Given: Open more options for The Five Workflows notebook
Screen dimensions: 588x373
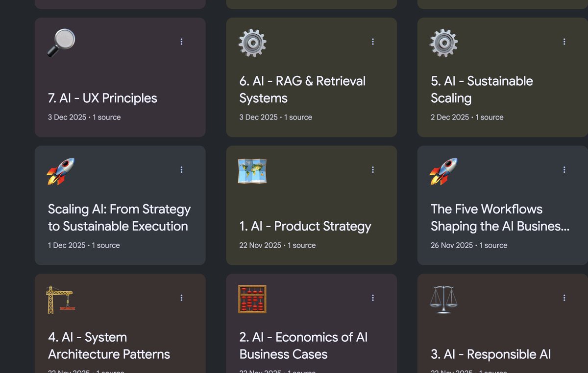Looking at the screenshot, I should click(564, 169).
